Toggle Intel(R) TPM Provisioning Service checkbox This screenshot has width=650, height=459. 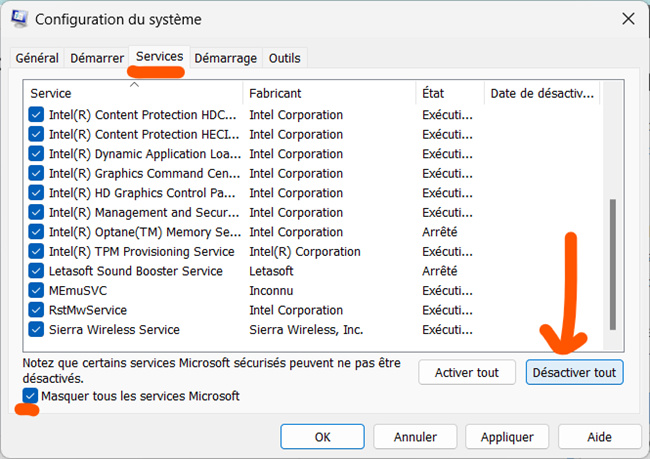coord(36,252)
